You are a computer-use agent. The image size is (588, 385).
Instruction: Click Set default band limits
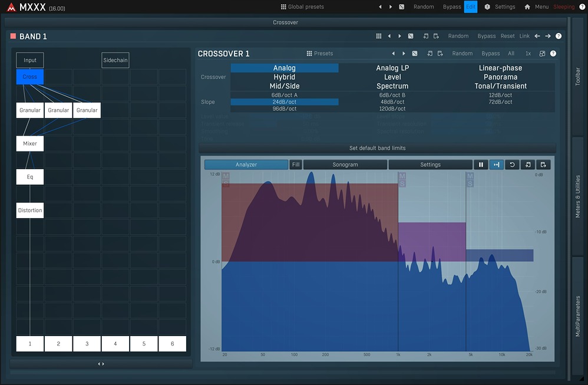(x=379, y=148)
